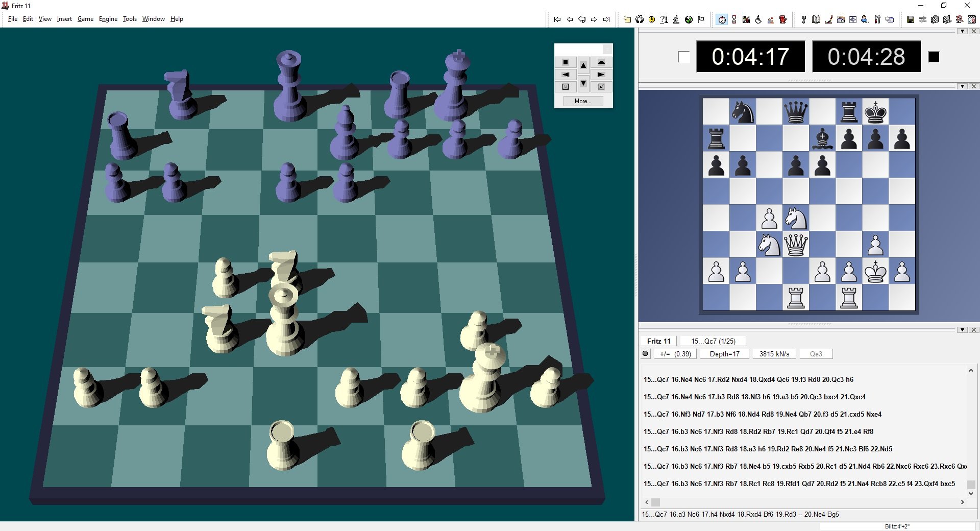Image resolution: width=980 pixels, height=531 pixels.
Task: Open the opening book icon
Action: pos(816,19)
